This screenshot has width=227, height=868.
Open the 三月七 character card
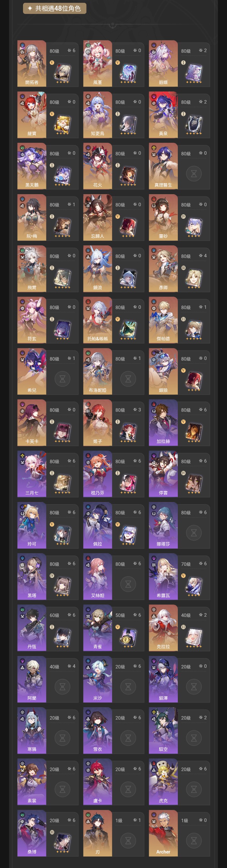(x=48, y=474)
